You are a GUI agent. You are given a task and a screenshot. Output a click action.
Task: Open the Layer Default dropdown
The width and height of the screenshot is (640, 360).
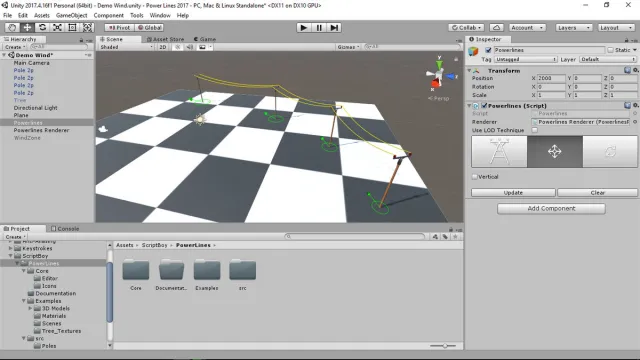(x=608, y=59)
